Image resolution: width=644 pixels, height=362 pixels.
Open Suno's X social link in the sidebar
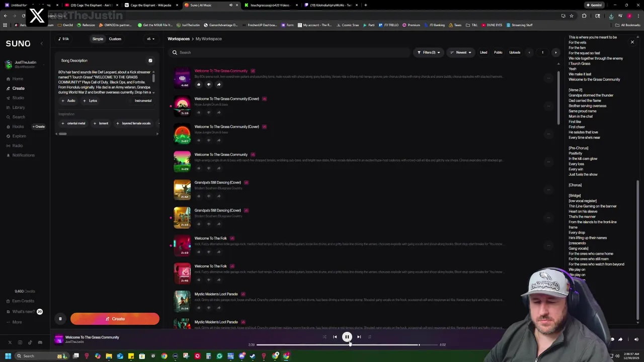point(10,342)
